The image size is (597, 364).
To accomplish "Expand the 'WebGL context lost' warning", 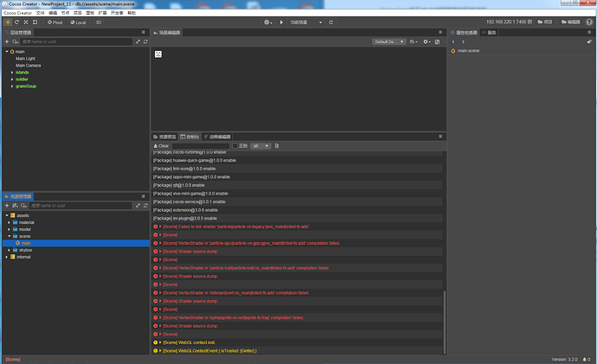I will (160, 342).
